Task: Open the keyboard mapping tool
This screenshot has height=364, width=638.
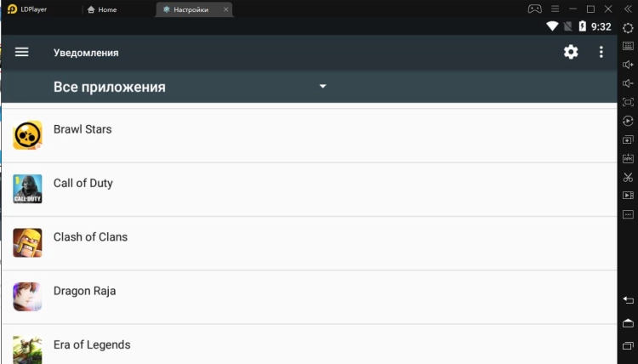Action: pyautogui.click(x=628, y=46)
